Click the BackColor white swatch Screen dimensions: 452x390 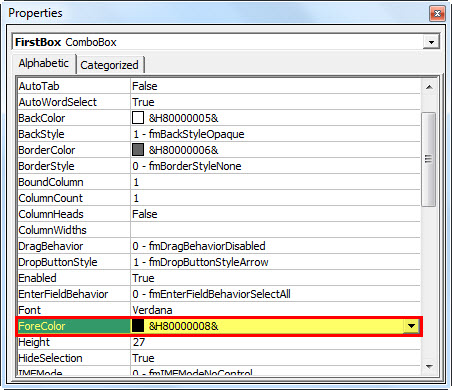(x=138, y=118)
